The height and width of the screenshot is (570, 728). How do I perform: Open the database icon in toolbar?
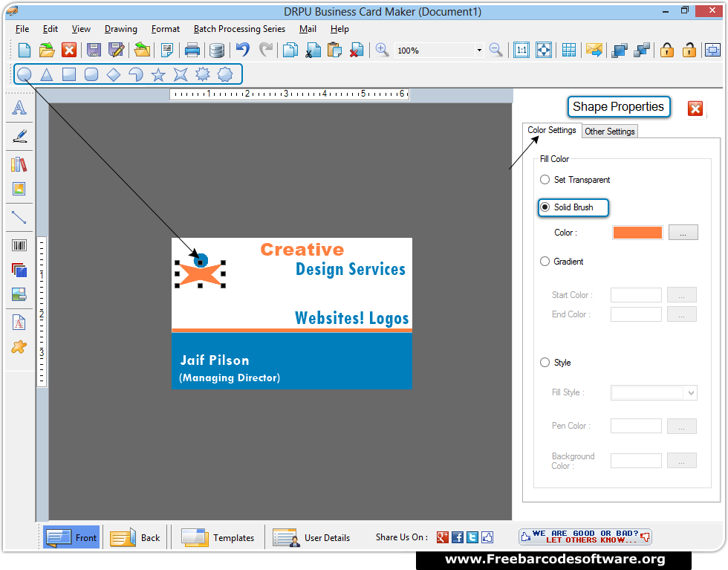click(217, 51)
